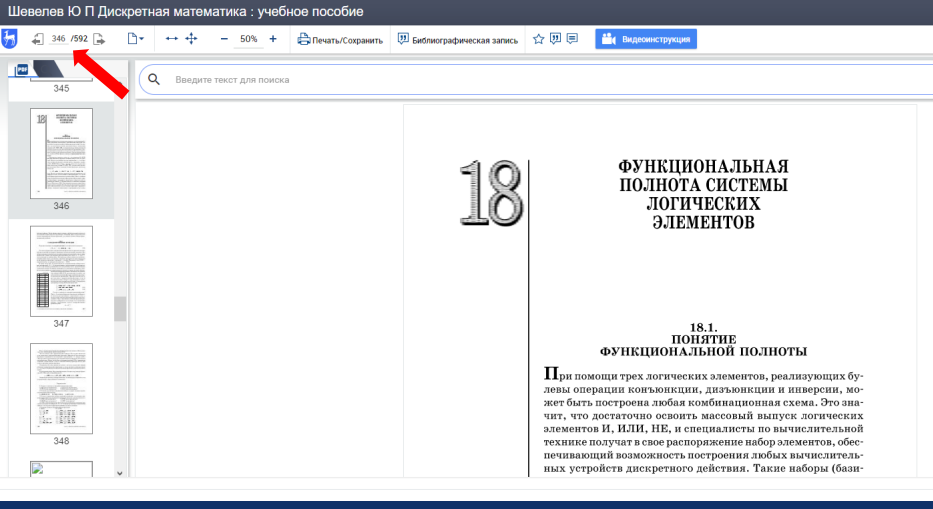
Task: Select page 347 thumbnail
Action: 61,271
